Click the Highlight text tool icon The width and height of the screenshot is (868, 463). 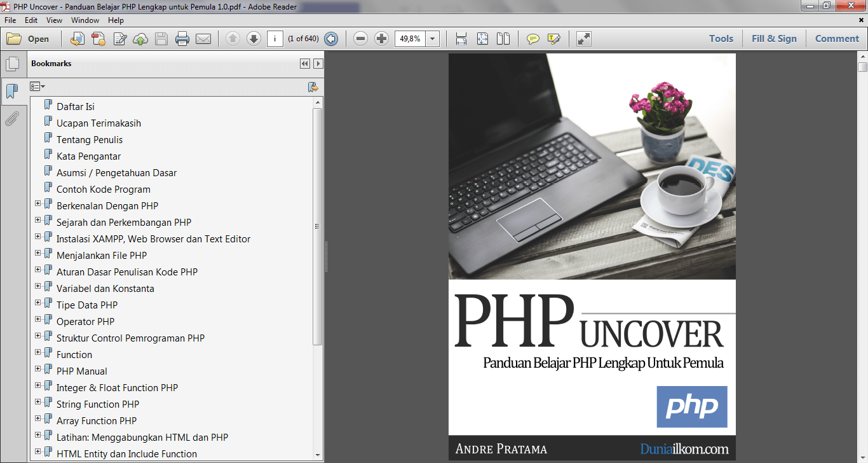(553, 39)
